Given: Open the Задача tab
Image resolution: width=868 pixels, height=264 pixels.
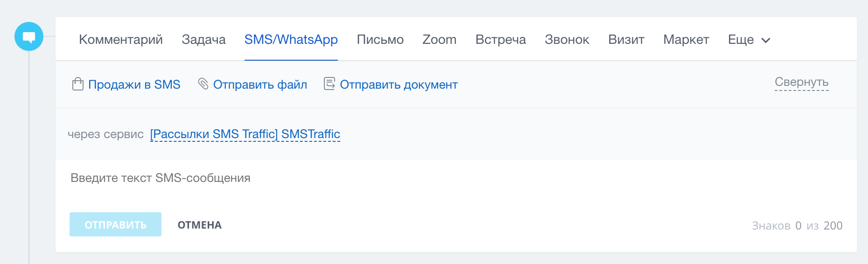Looking at the screenshot, I should coord(203,40).
